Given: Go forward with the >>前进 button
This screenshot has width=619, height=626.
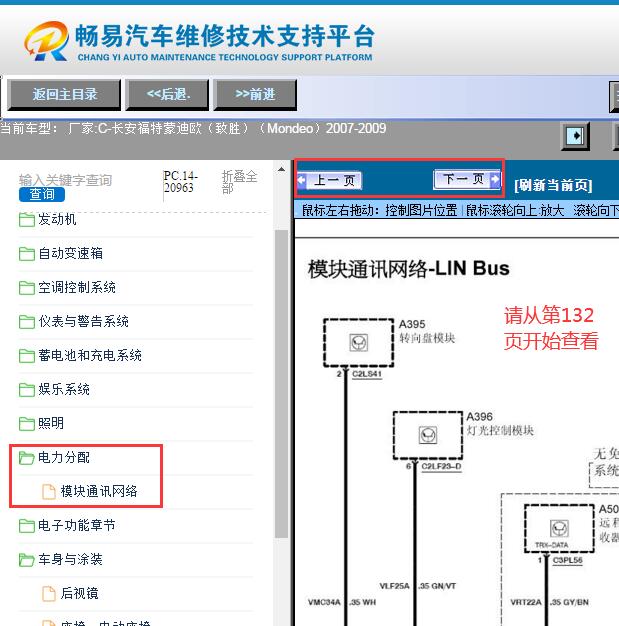Looking at the screenshot, I should (255, 95).
